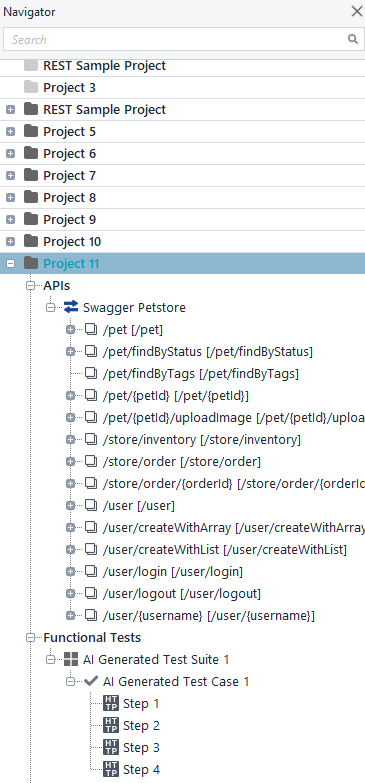Expand the /pet/{petId}/uploadImage resource
The width and height of the screenshot is (365, 783).
pyautogui.click(x=70, y=417)
